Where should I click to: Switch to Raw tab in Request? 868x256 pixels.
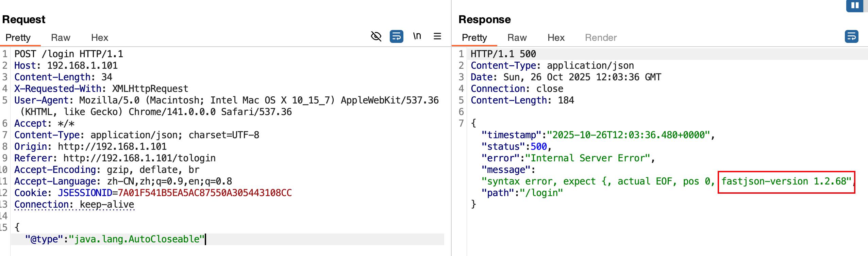click(61, 37)
